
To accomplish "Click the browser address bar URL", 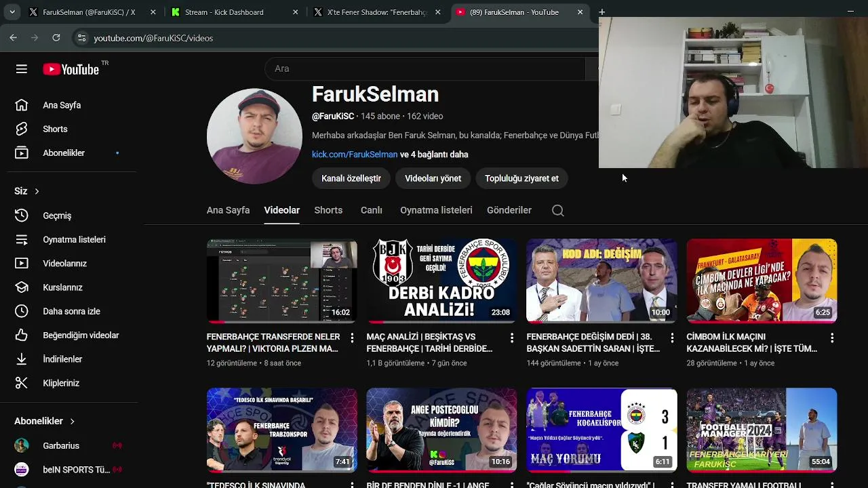I will click(x=153, y=38).
